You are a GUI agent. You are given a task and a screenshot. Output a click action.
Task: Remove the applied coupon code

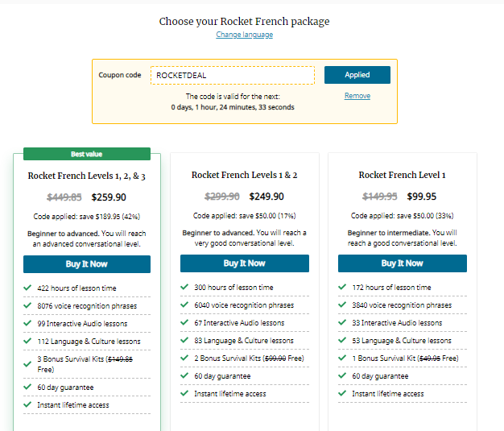click(x=357, y=96)
